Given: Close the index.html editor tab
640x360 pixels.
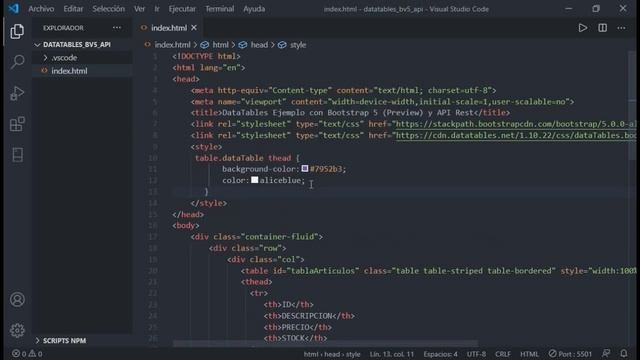Looking at the screenshot, I should click(x=194, y=28).
